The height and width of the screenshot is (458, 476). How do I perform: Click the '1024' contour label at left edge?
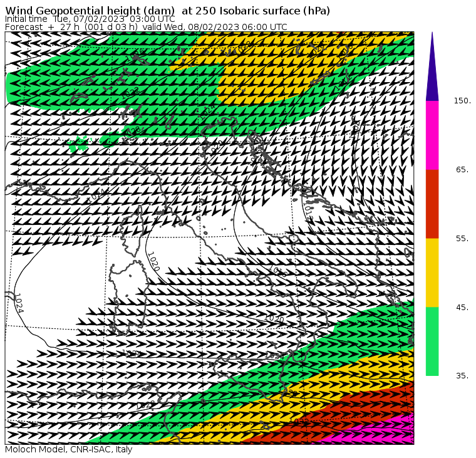19,303
